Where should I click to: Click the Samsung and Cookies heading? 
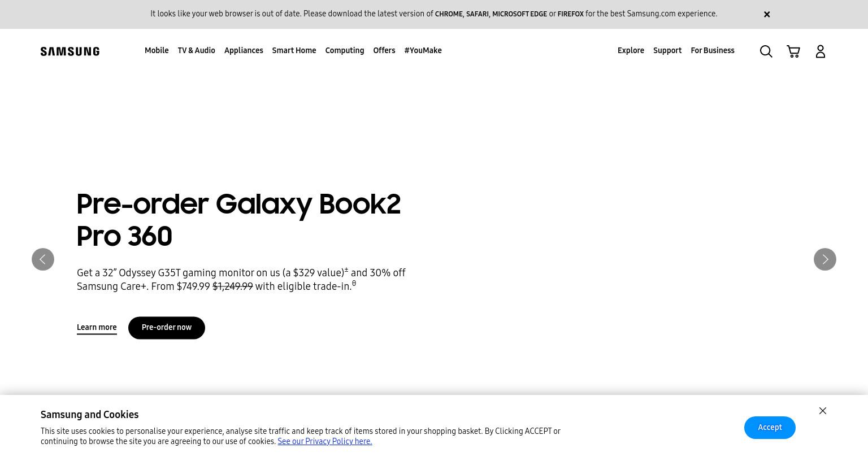point(89,415)
